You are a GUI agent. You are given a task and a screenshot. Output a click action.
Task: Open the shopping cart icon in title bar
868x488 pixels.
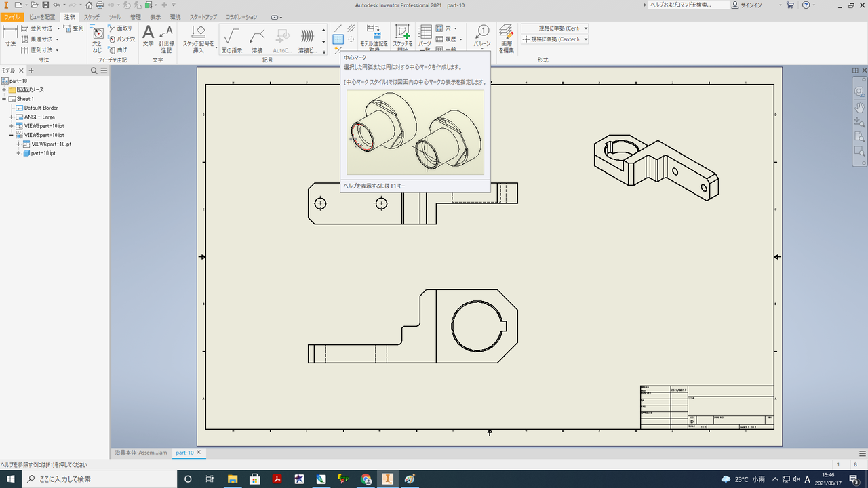pyautogui.click(x=790, y=5)
